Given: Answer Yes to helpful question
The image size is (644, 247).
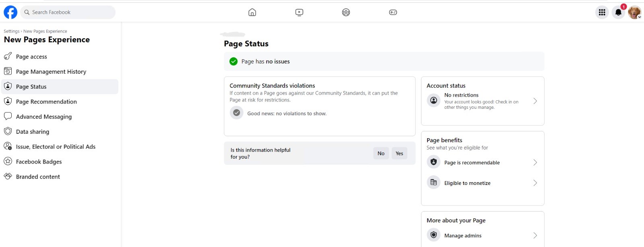Looking at the screenshot, I should point(399,153).
